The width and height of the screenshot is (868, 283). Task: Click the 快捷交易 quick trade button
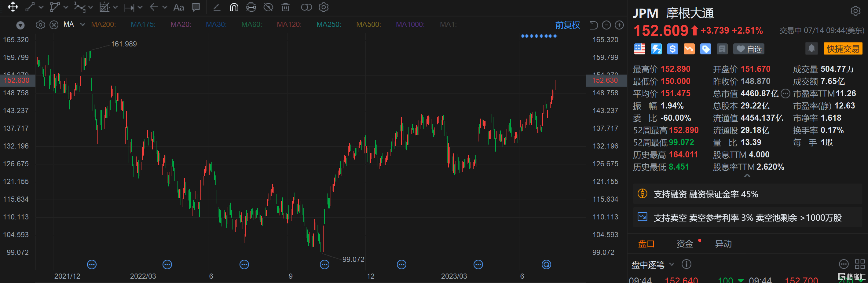click(x=843, y=49)
